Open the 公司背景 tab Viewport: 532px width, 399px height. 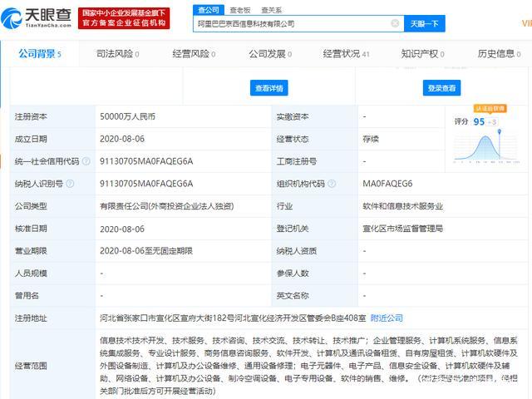(x=40, y=53)
